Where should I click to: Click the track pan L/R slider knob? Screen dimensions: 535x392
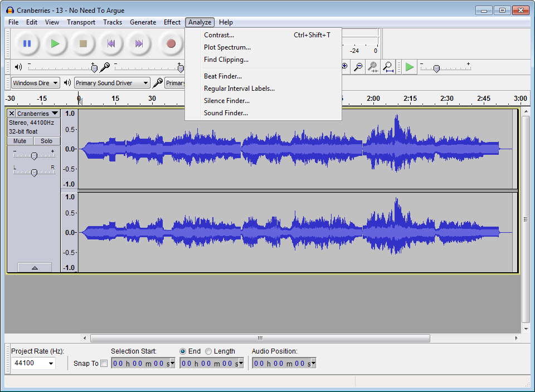pos(34,173)
